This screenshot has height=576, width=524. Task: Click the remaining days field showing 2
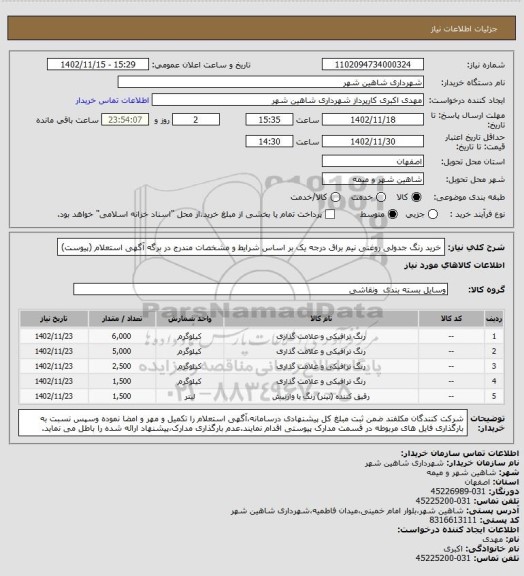click(x=196, y=120)
